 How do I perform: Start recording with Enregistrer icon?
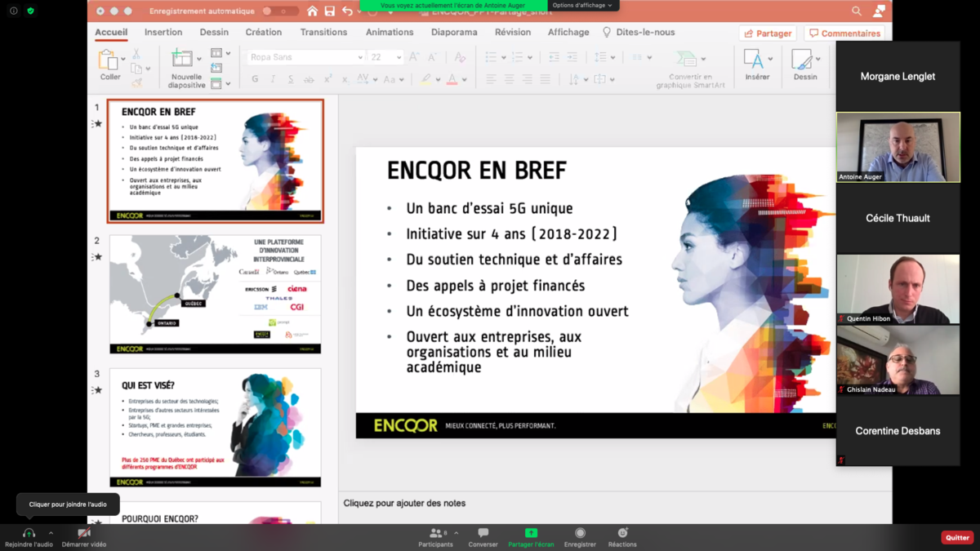pos(580,533)
